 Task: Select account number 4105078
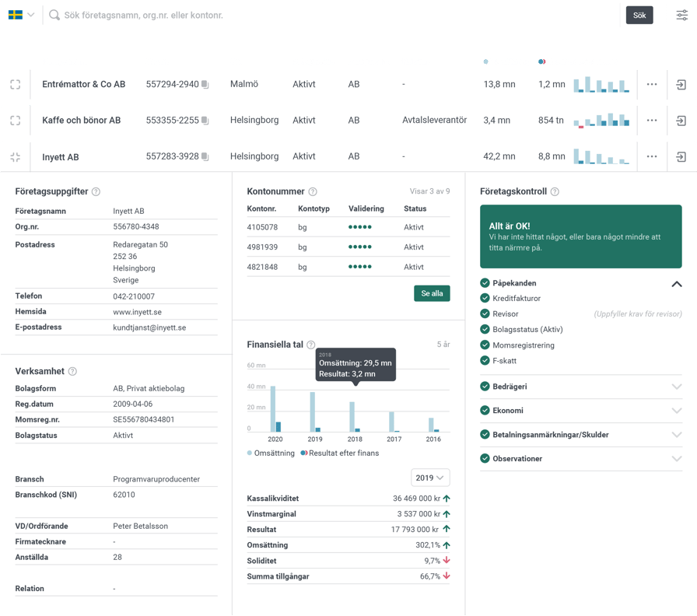click(x=262, y=227)
